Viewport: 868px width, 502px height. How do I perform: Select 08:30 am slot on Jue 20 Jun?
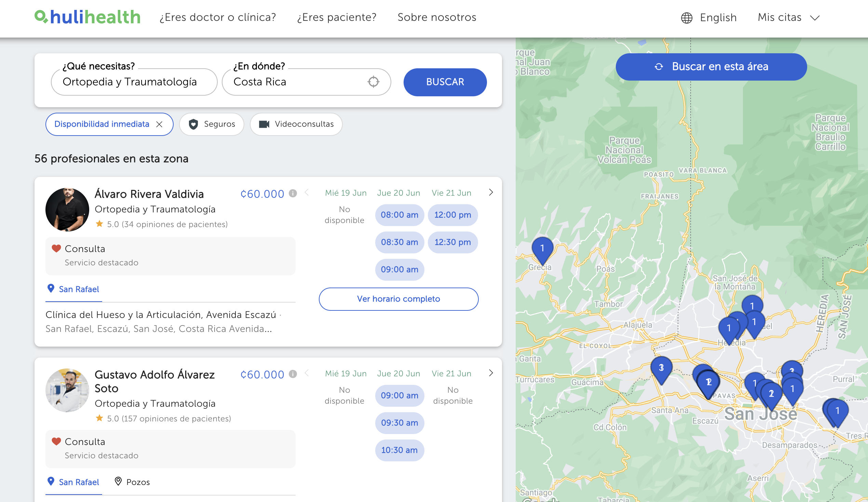[399, 242]
